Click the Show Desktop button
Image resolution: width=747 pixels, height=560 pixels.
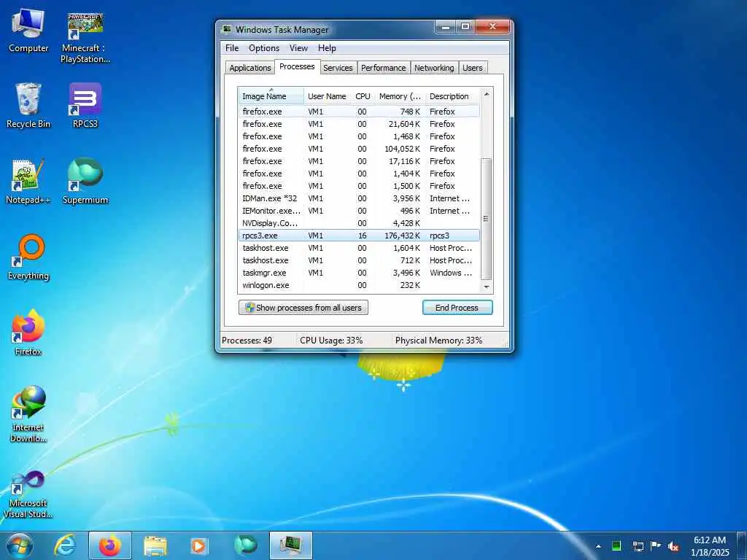(742, 546)
